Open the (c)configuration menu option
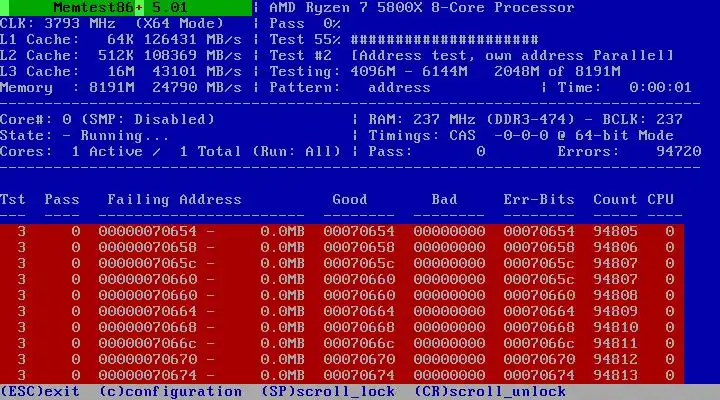Screen dimensions: 720x400 click(x=170, y=392)
